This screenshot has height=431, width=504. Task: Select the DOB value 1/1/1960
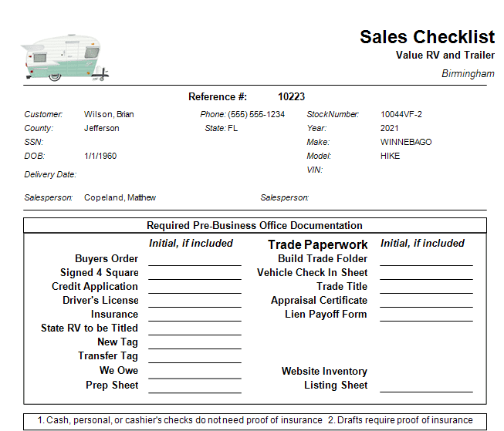100,156
